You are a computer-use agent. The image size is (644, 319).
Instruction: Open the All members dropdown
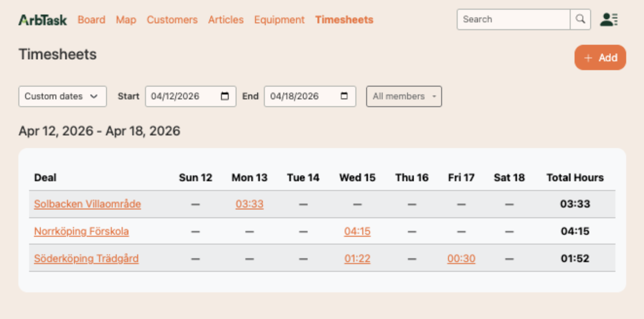click(404, 96)
